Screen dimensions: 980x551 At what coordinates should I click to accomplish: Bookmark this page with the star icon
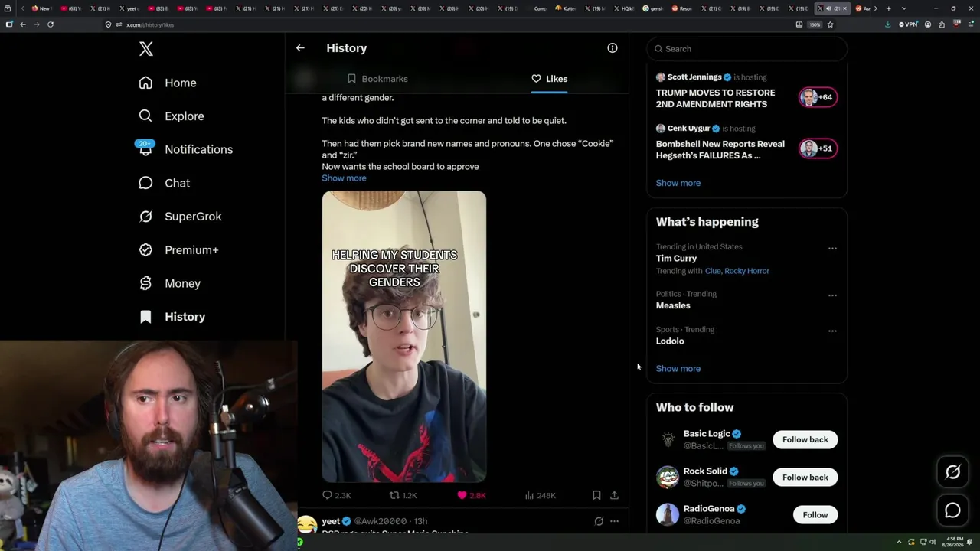[830, 24]
